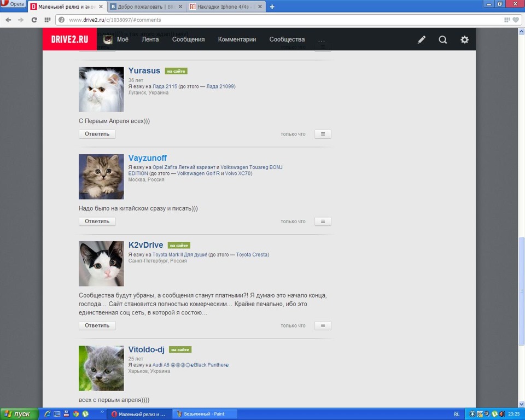Close the 'Накладки Iphone' browser tab

coord(260,7)
